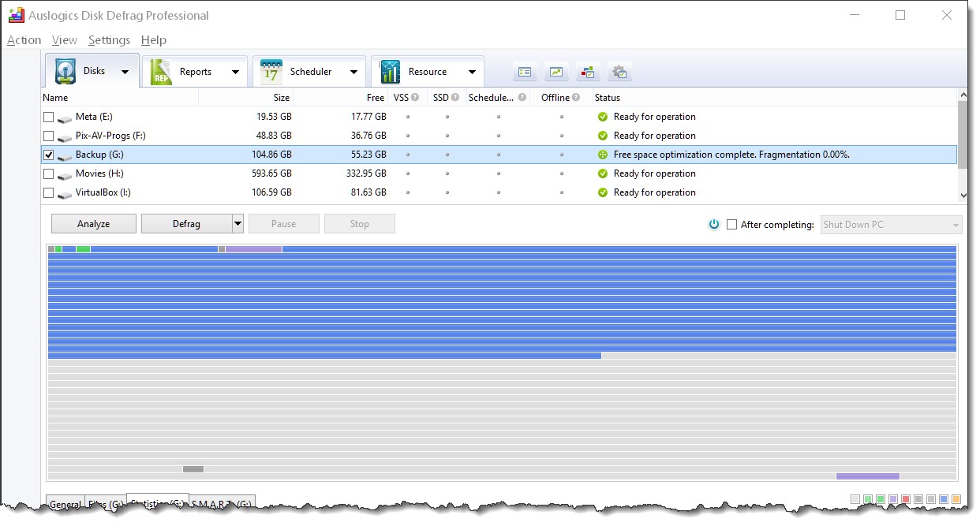Click the SSD column help icon

tap(455, 98)
